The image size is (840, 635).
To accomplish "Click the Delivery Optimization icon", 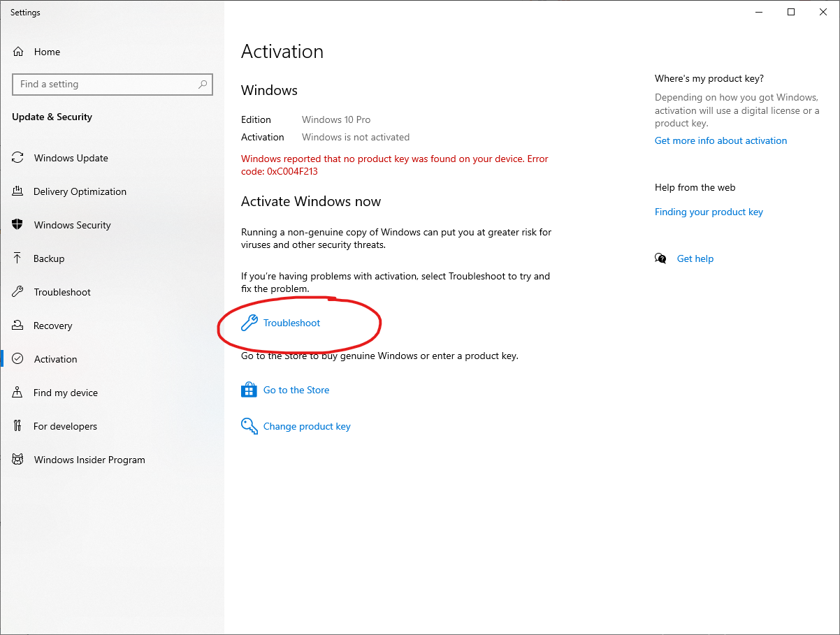I will (x=18, y=191).
